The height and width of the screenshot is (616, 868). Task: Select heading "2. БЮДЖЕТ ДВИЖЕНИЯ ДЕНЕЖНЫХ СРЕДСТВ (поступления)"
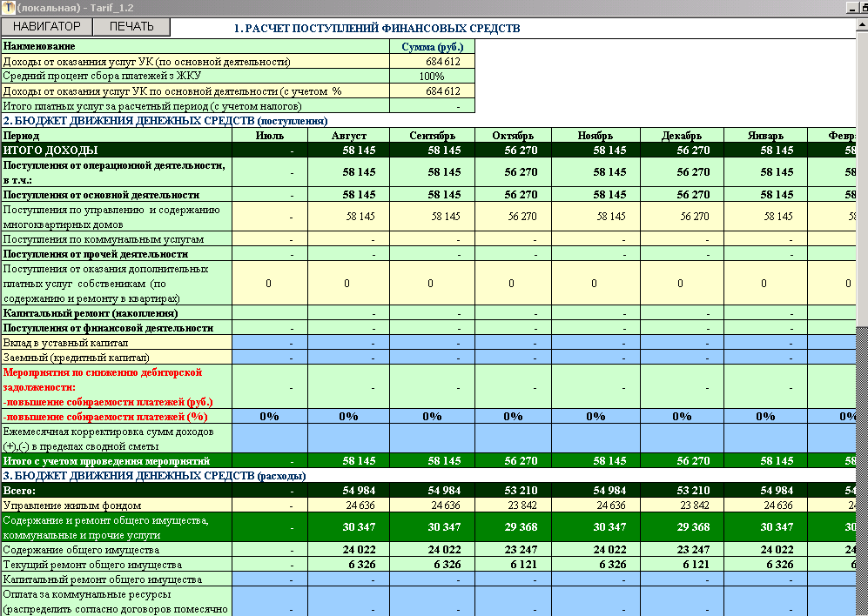tap(165, 121)
